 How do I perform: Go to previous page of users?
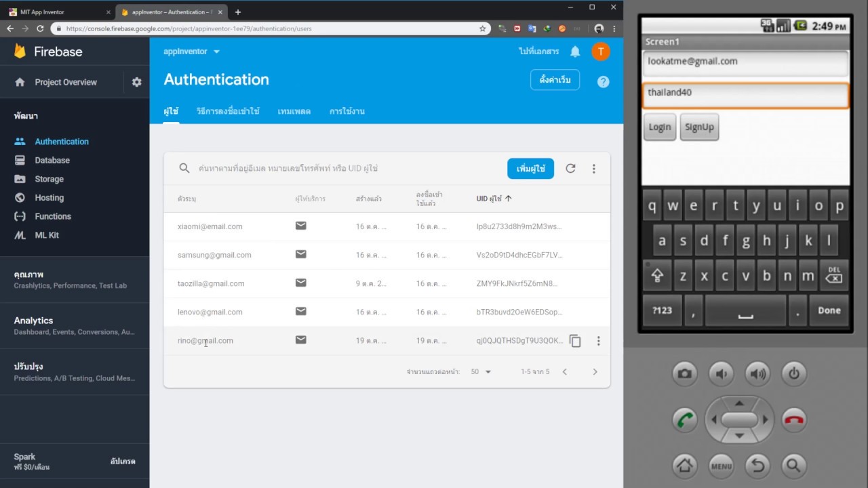tap(564, 371)
